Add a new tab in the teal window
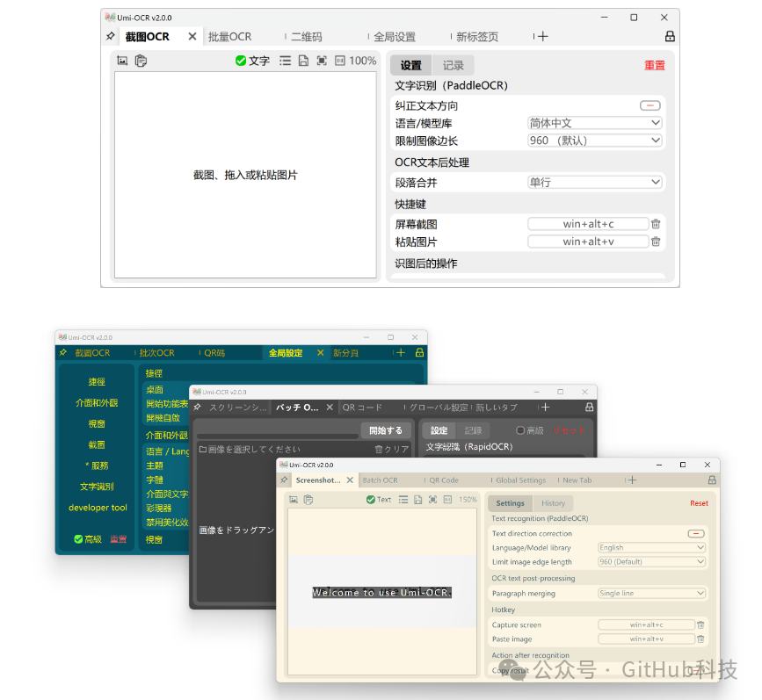This screenshot has height=700, width=762. [x=401, y=353]
